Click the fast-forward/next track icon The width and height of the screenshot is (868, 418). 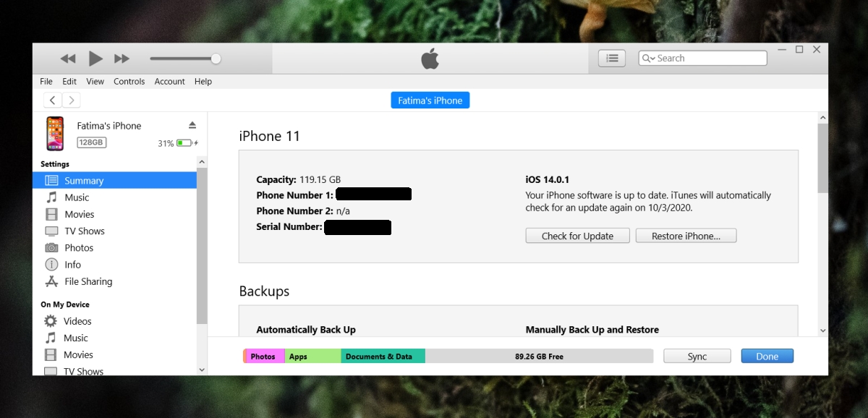pos(122,59)
